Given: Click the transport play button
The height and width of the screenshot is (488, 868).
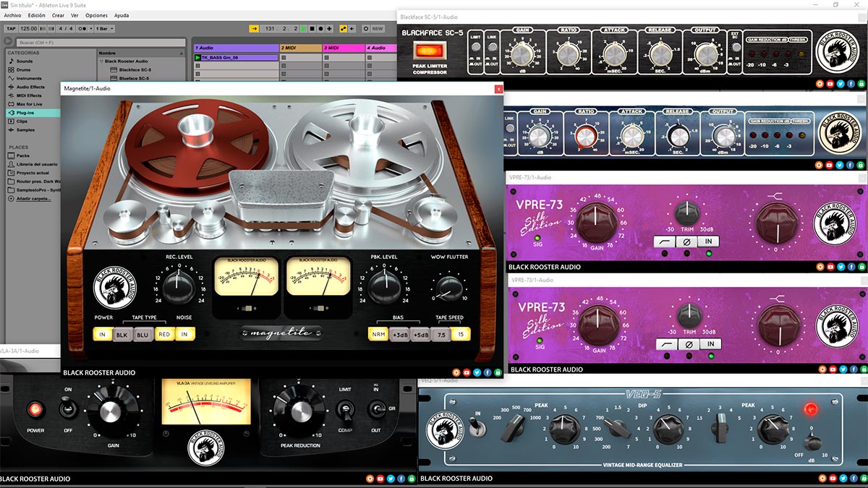Looking at the screenshot, I should (x=303, y=28).
